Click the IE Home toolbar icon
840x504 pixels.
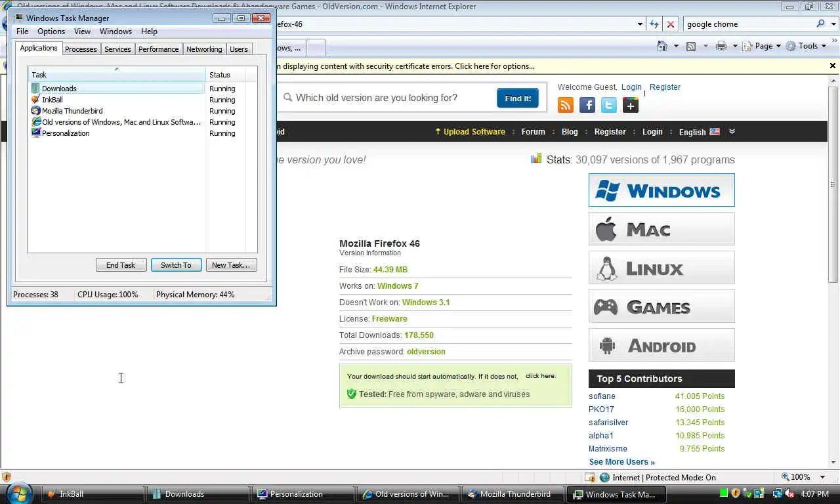click(662, 46)
